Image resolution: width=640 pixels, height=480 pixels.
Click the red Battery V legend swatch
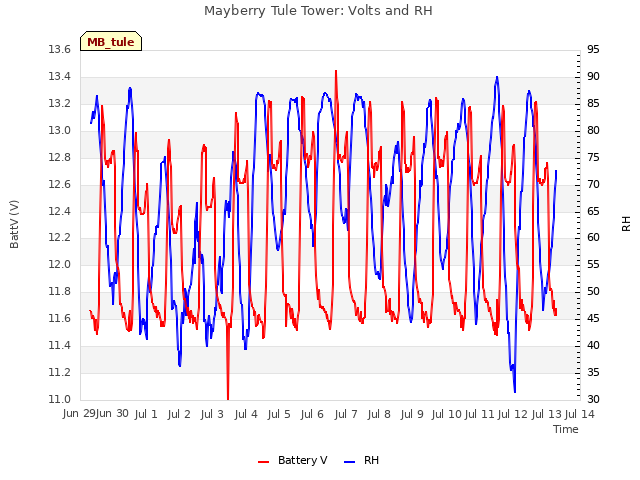point(264,461)
